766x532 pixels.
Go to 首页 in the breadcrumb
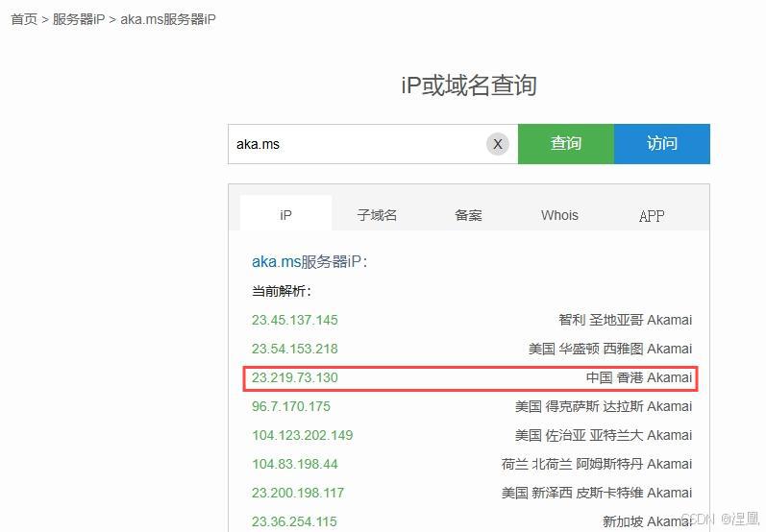point(24,19)
